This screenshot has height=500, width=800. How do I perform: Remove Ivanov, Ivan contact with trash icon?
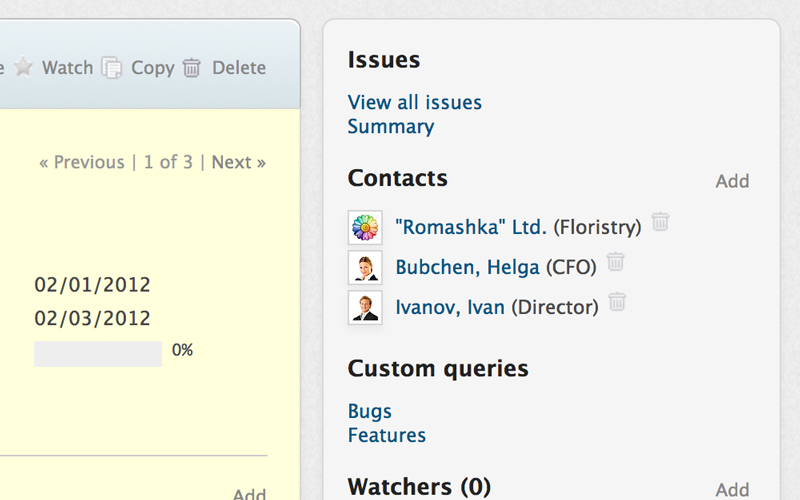pos(618,301)
